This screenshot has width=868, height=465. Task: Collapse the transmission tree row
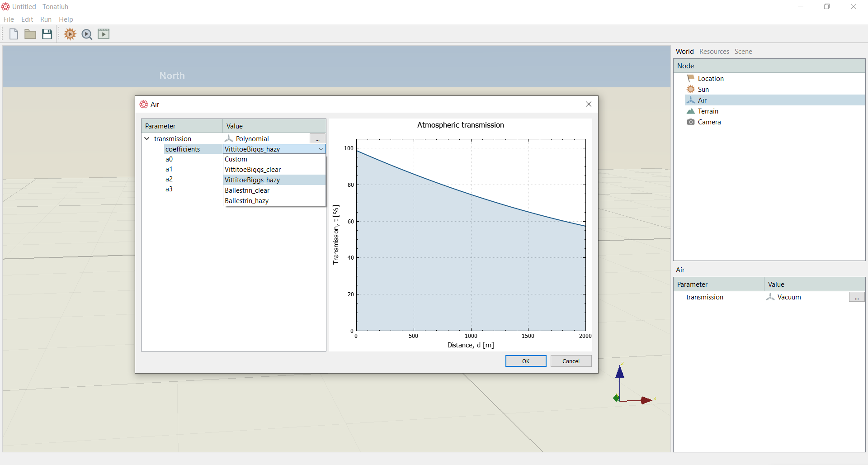(x=146, y=138)
